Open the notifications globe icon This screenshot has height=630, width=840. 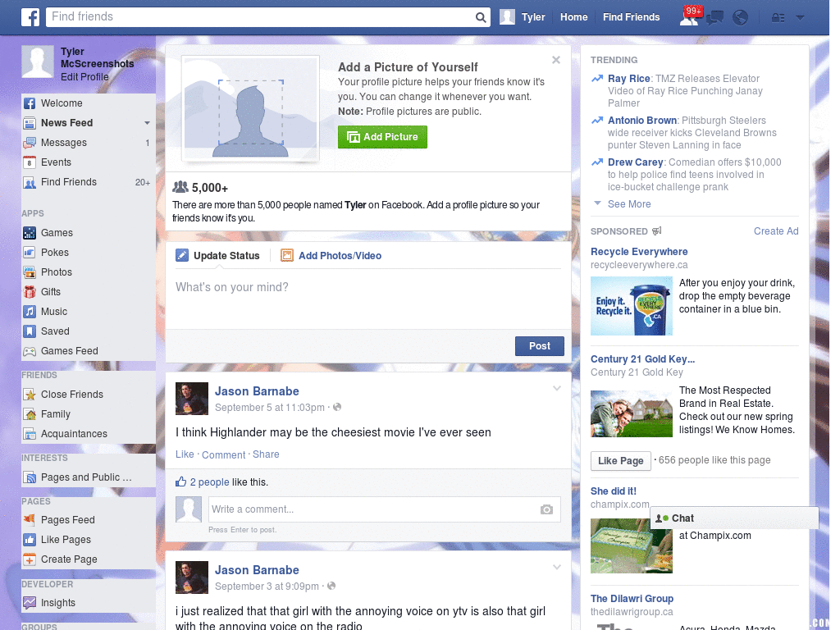pyautogui.click(x=741, y=18)
